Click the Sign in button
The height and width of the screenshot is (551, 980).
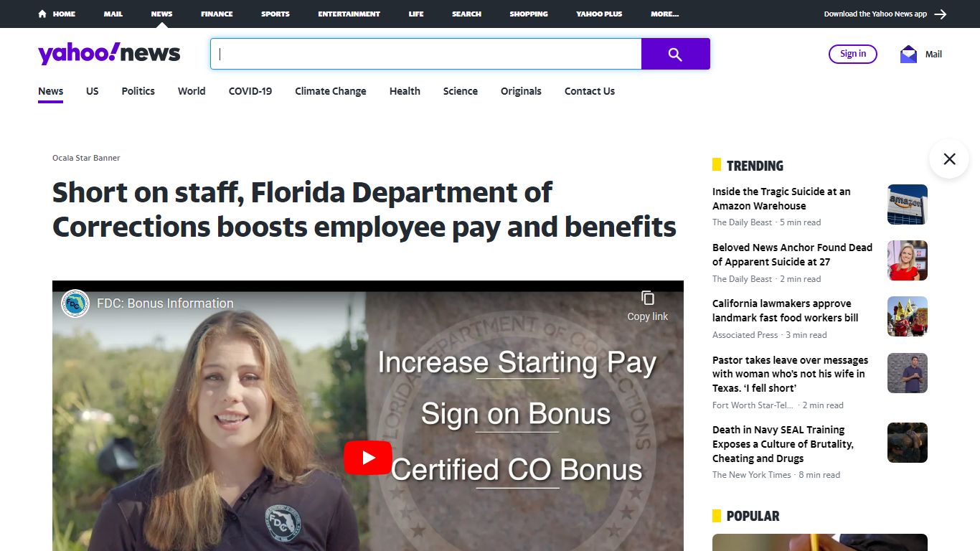[853, 54]
